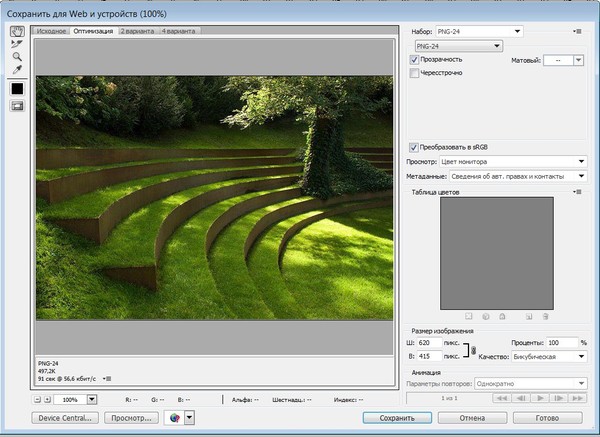This screenshot has width=600, height=437.
Task: Expand the Качество Бикубическая dropdown
Action: [x=548, y=356]
